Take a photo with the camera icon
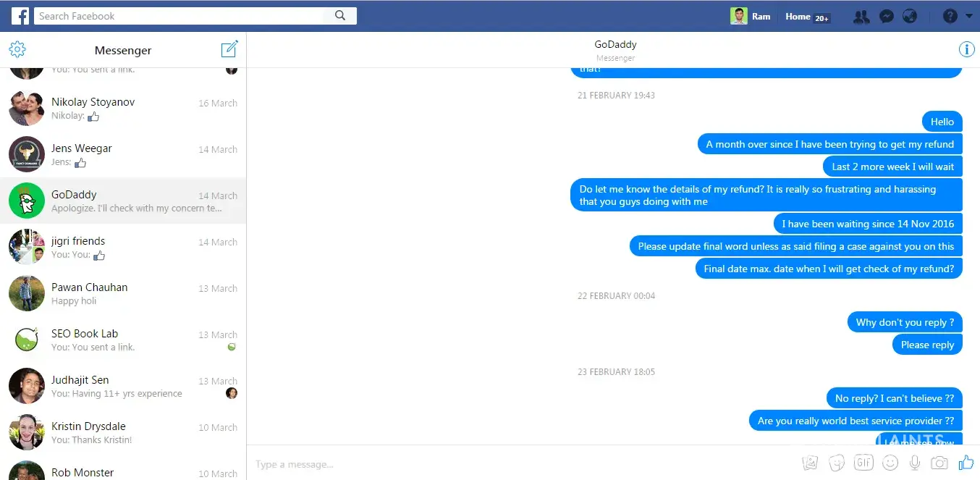Viewport: 980px width, 480px height. click(x=939, y=463)
